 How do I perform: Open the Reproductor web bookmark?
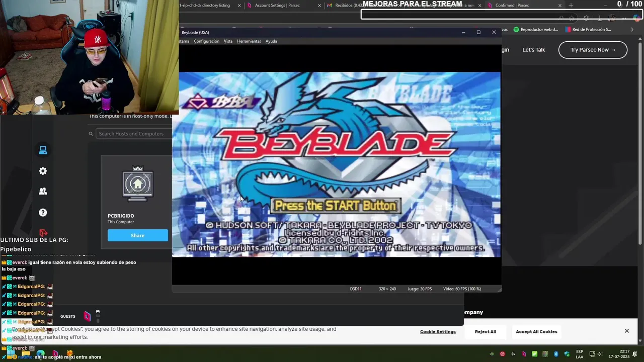pos(535,30)
